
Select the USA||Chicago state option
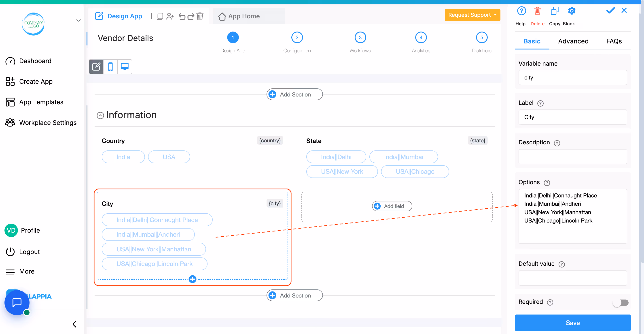click(x=415, y=172)
